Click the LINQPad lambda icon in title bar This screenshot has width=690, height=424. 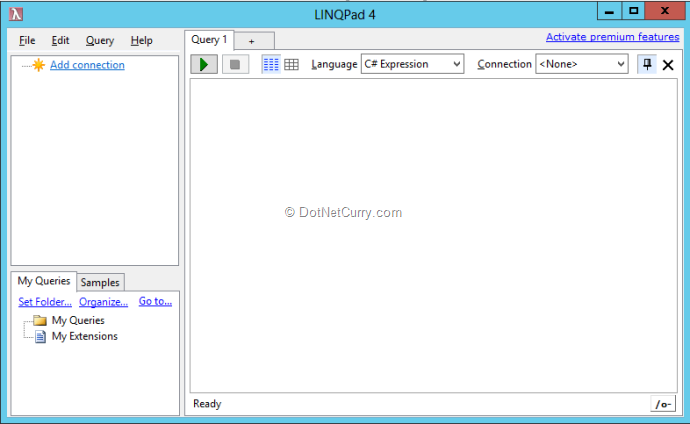(16, 15)
